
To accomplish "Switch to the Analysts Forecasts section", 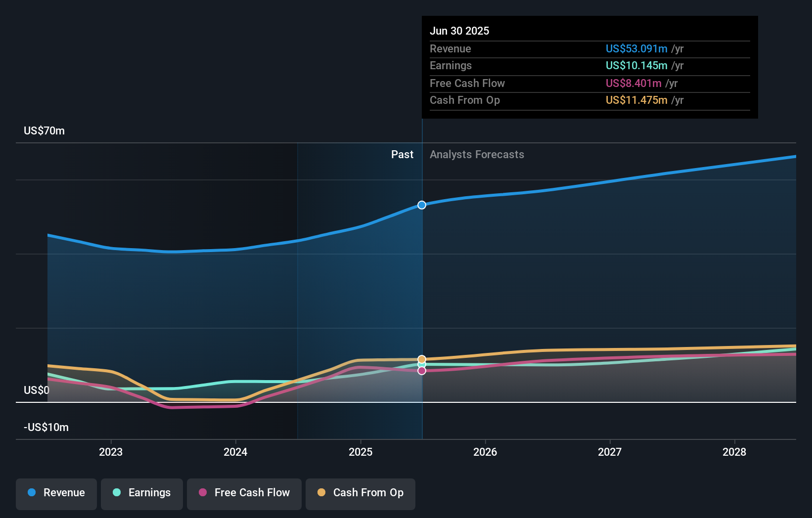I will [x=476, y=154].
